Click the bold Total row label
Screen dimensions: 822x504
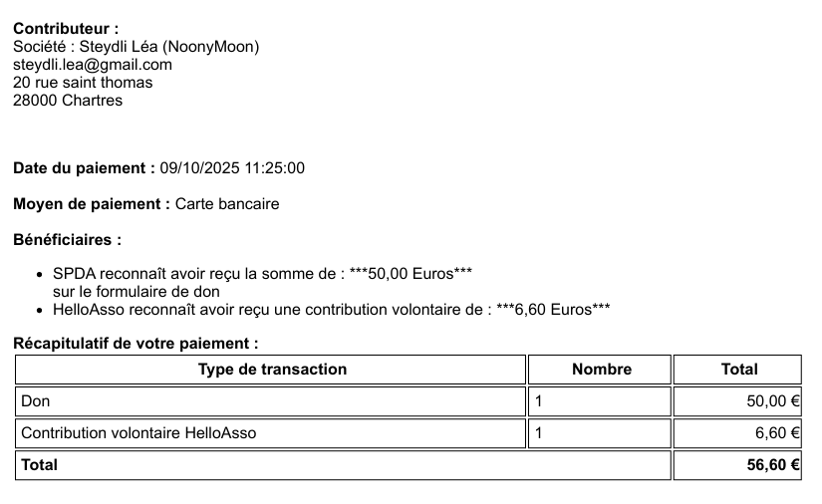coord(40,465)
